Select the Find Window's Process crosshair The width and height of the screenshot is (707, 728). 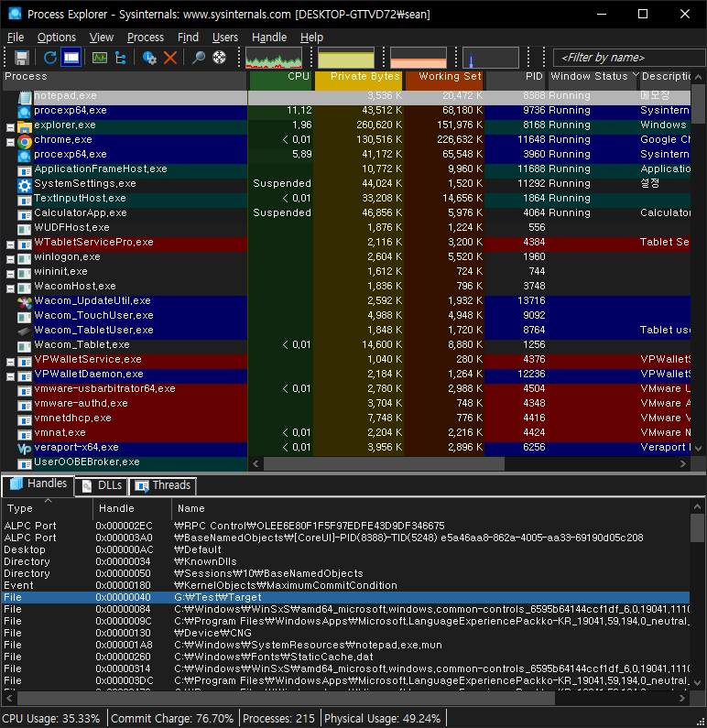[x=219, y=58]
